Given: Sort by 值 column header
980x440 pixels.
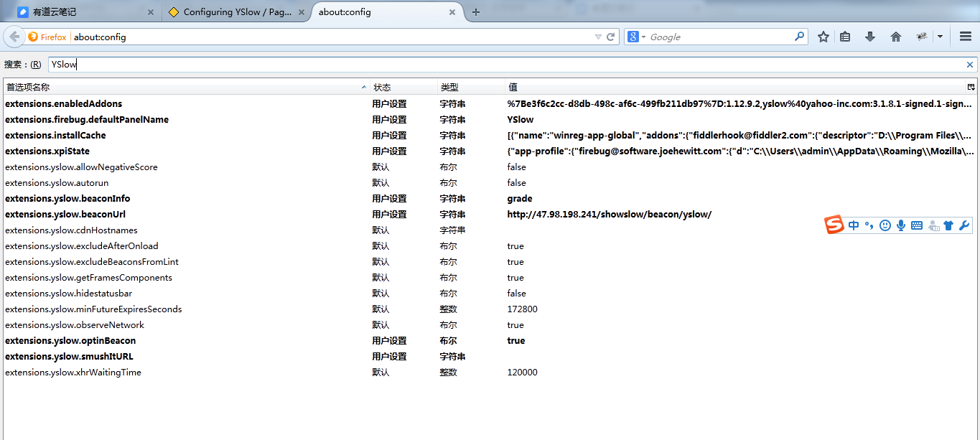Looking at the screenshot, I should click(x=735, y=87).
